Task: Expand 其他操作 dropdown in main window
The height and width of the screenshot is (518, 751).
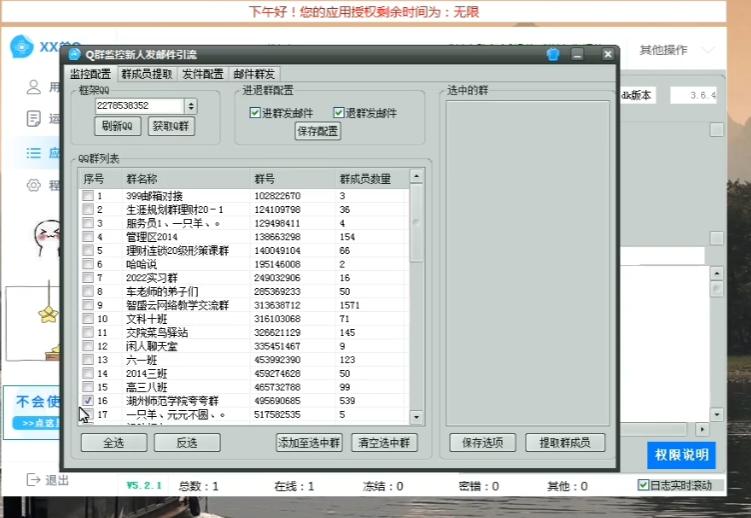Action: [708, 49]
